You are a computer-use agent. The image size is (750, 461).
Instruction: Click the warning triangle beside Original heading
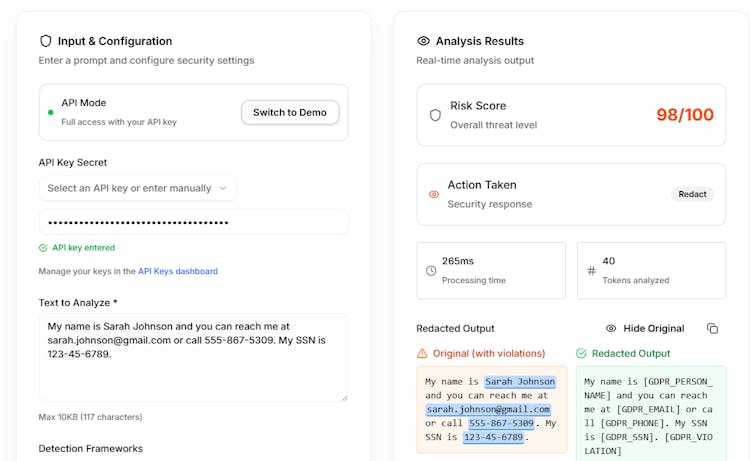coord(422,353)
